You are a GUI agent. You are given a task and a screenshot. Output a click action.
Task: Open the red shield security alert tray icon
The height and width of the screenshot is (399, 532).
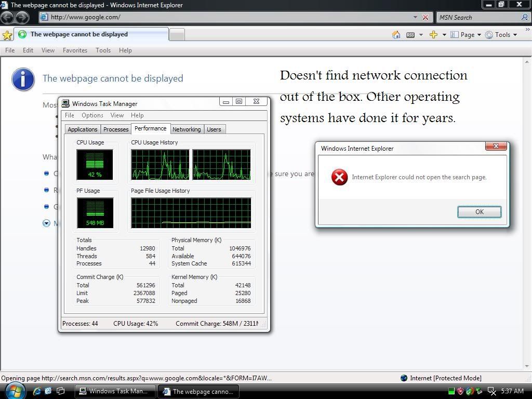click(460, 391)
